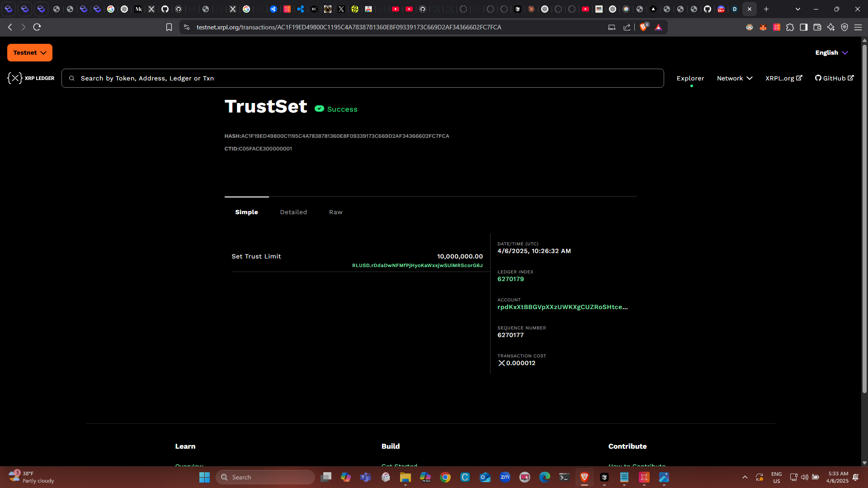This screenshot has width=868, height=488.
Task: Open the MetaMask fox extension
Action: click(x=763, y=27)
